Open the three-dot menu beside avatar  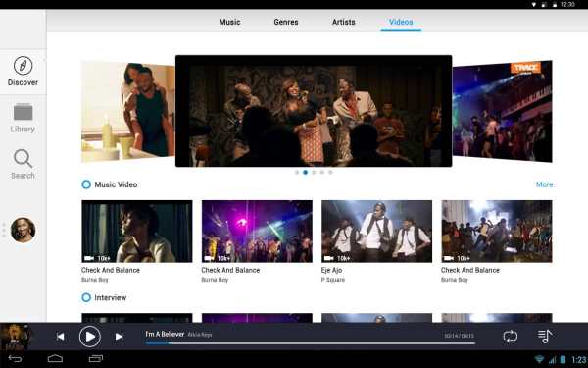[4, 230]
